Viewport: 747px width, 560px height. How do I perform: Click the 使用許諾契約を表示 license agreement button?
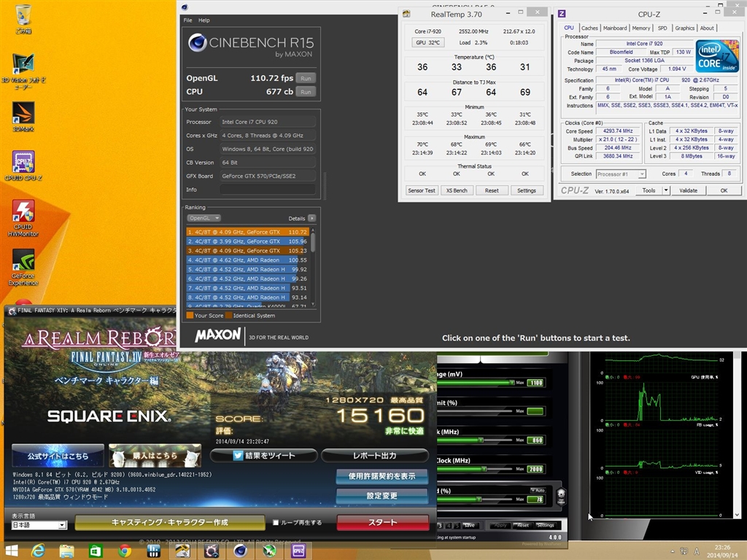pyautogui.click(x=382, y=476)
